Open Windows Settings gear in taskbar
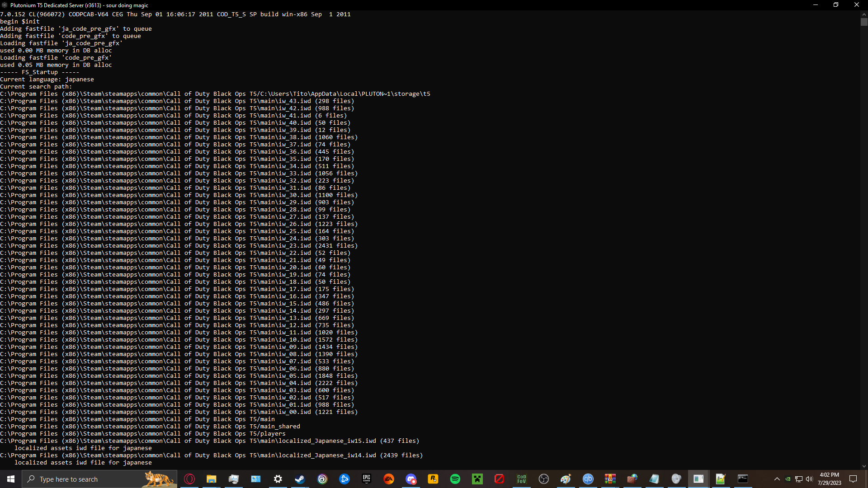 coord(278,479)
